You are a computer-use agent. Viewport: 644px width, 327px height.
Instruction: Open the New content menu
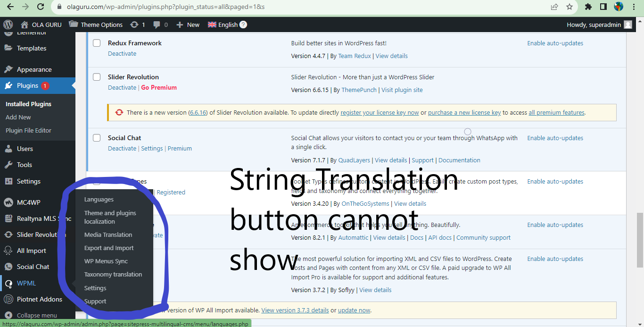pos(188,25)
